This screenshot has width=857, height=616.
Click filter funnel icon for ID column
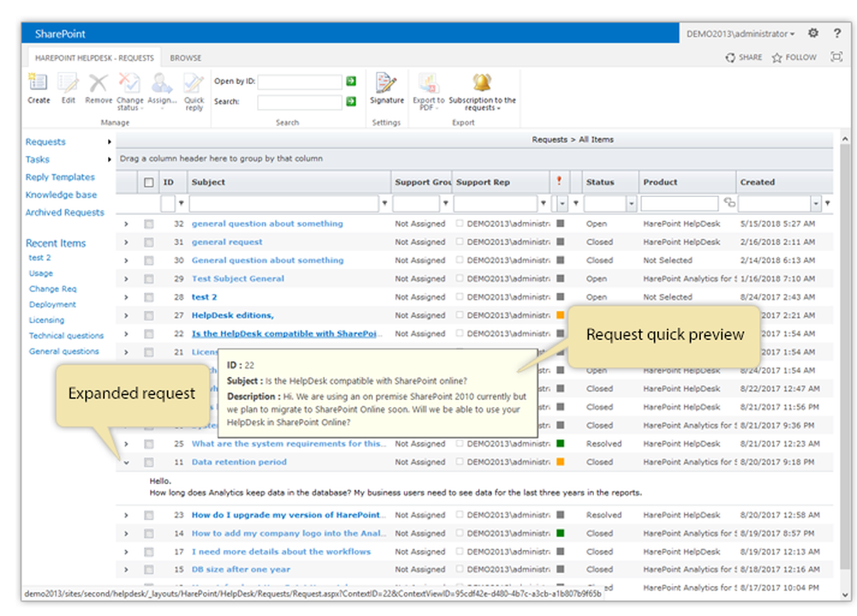coord(181,203)
